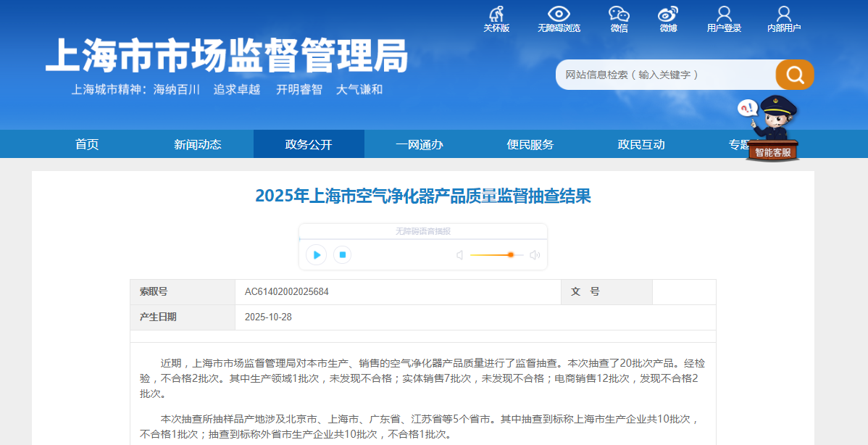Open 便民服务 navigation tab
Screen dimensions: 868x445
click(x=530, y=144)
